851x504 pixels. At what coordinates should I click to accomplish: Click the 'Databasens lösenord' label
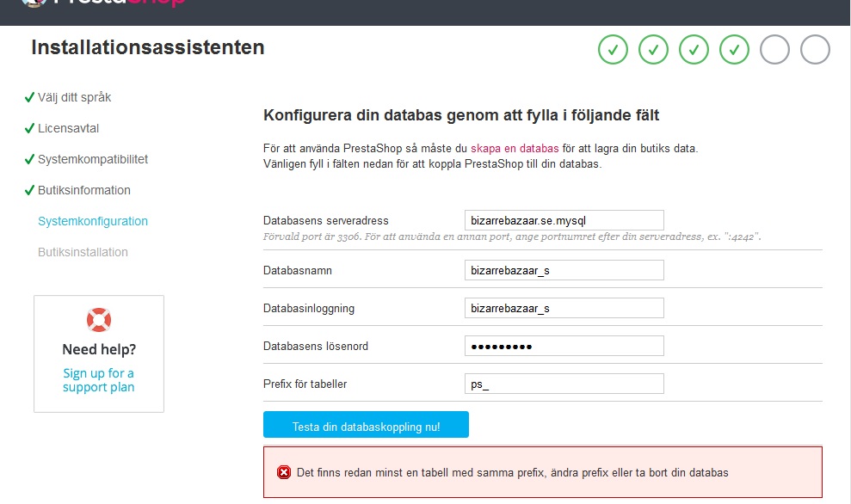(x=315, y=346)
